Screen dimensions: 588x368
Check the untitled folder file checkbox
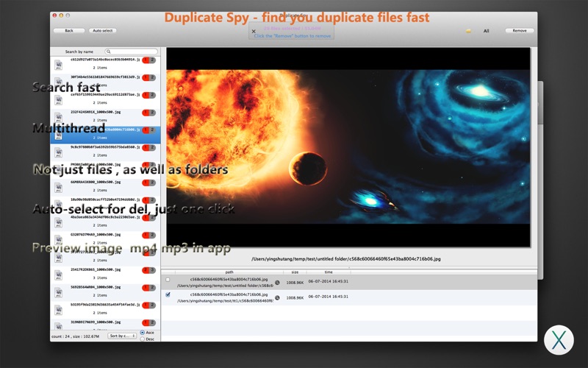168,280
